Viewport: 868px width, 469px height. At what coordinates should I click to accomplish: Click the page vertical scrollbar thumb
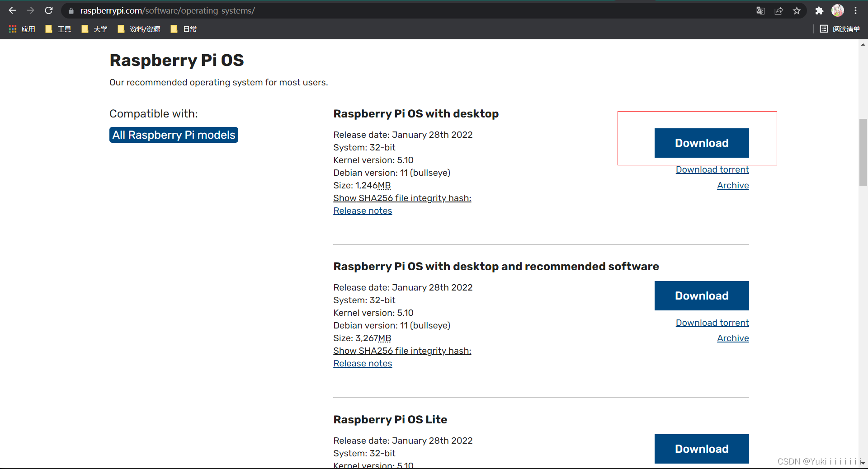863,152
